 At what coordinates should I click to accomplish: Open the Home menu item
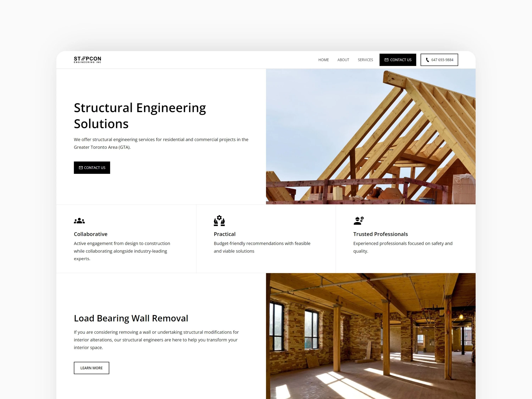[323, 60]
